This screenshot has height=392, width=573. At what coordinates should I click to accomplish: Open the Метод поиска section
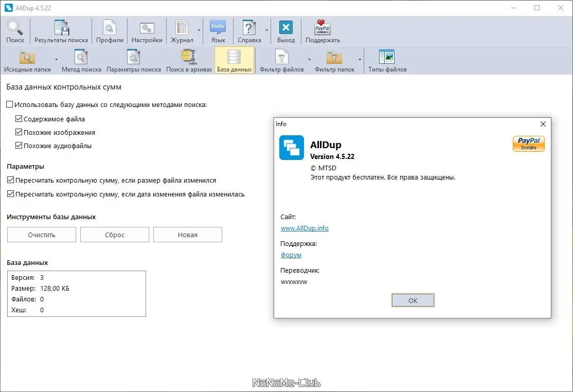[x=81, y=61]
